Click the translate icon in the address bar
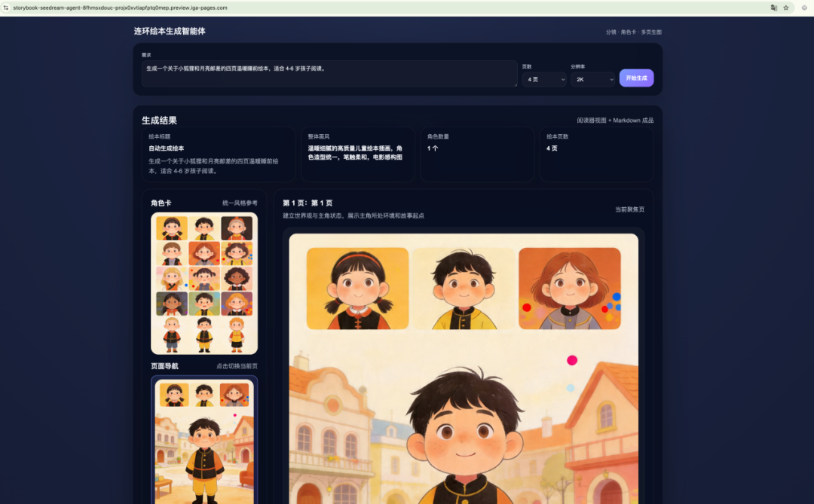 point(774,8)
